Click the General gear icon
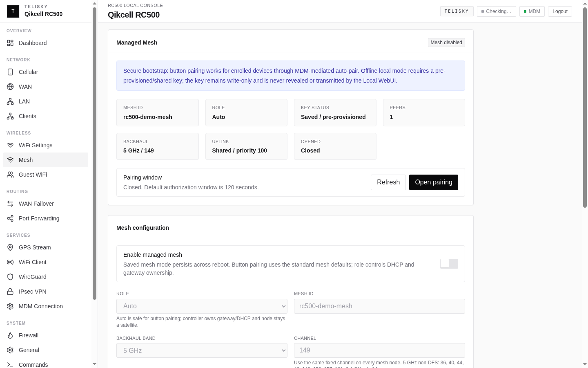The image size is (588, 368). pyautogui.click(x=10, y=350)
